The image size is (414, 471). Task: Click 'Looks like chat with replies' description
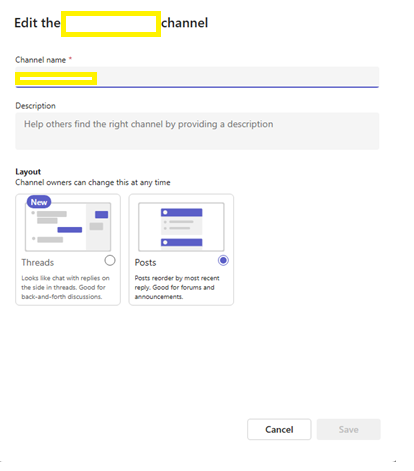65,287
